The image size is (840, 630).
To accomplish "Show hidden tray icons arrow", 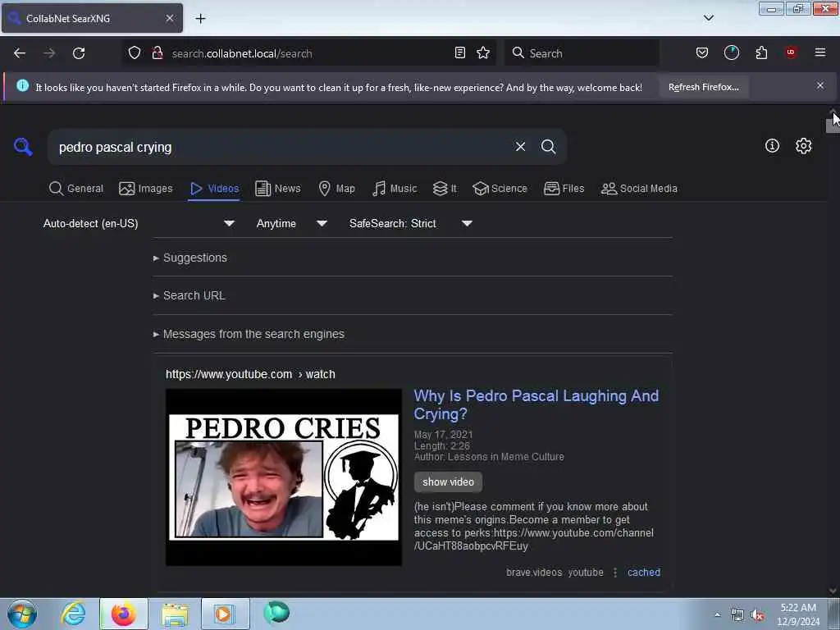I will 717,614.
